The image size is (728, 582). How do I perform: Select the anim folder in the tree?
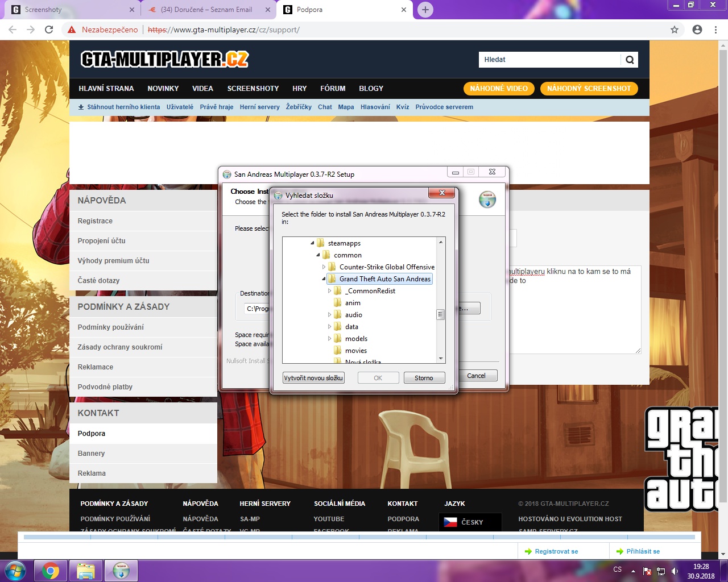pos(353,303)
